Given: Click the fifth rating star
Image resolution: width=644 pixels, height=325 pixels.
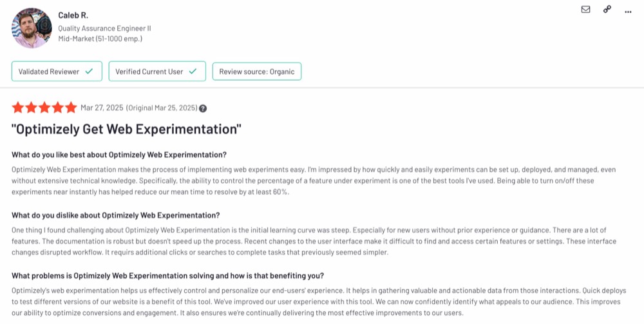Looking at the screenshot, I should point(71,108).
